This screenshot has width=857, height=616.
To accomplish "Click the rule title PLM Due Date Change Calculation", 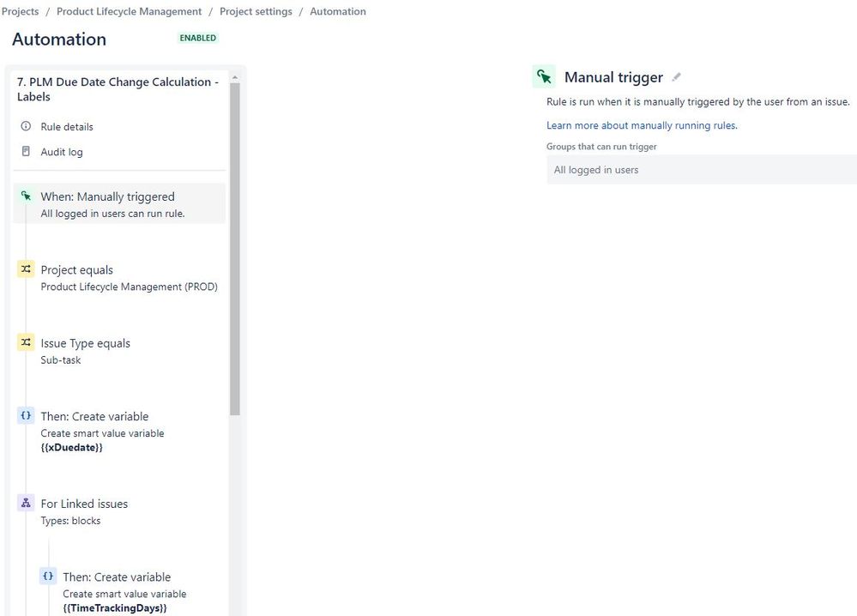I will point(118,89).
